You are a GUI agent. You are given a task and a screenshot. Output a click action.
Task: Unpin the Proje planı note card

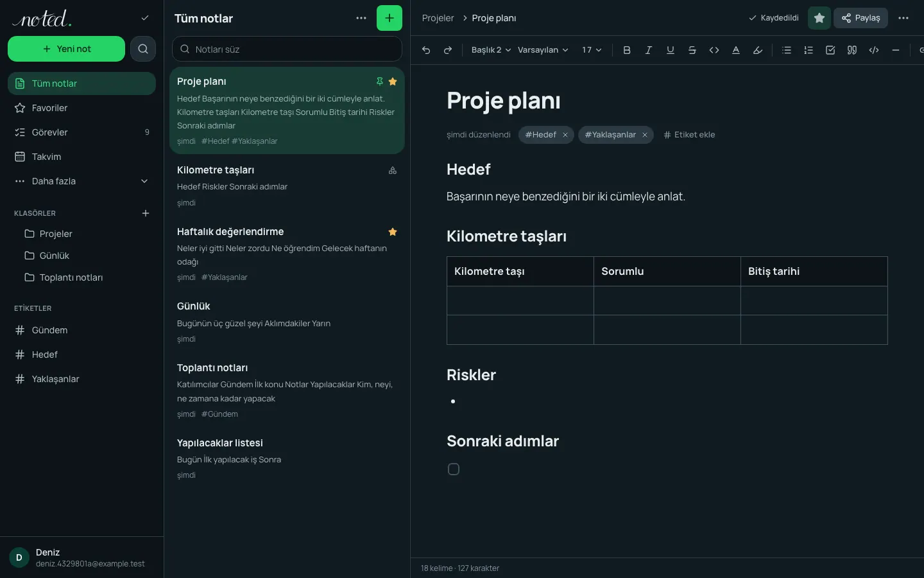pos(379,82)
